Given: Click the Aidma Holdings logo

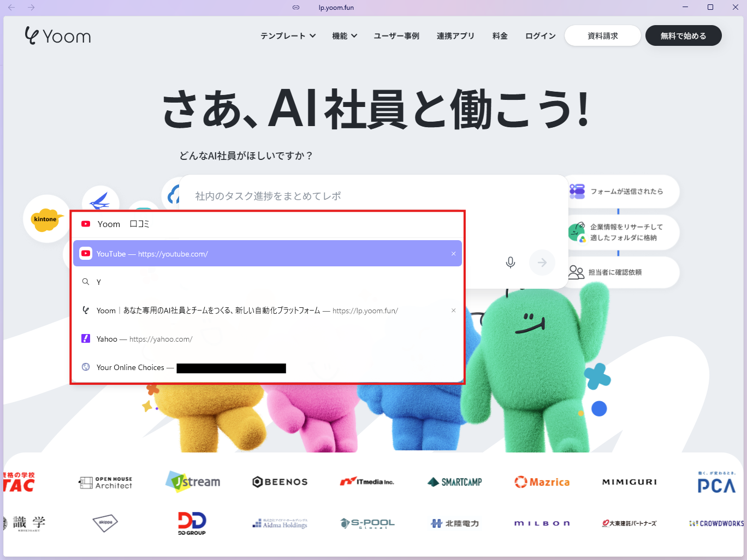Looking at the screenshot, I should tap(280, 523).
